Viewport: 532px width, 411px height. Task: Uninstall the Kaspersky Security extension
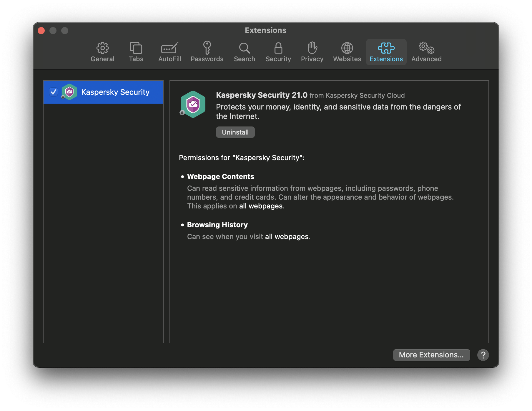(235, 132)
